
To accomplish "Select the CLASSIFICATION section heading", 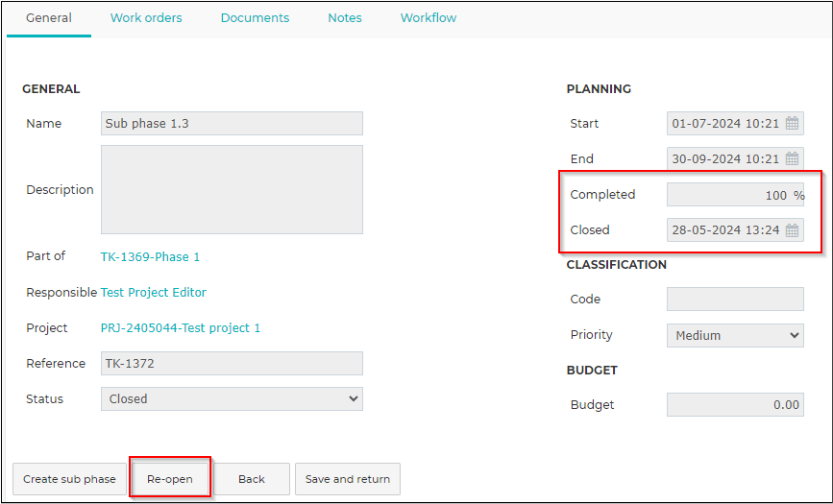I will (616, 265).
